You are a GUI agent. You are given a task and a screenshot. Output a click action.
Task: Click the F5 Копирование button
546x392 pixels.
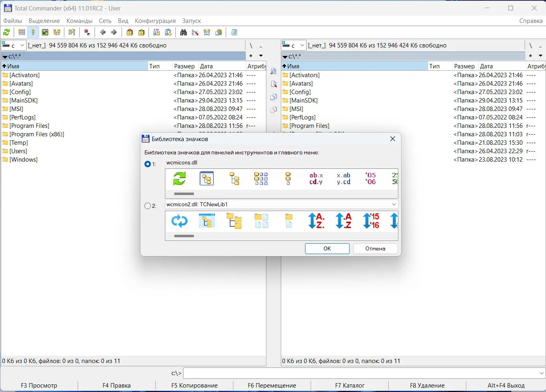(194, 386)
